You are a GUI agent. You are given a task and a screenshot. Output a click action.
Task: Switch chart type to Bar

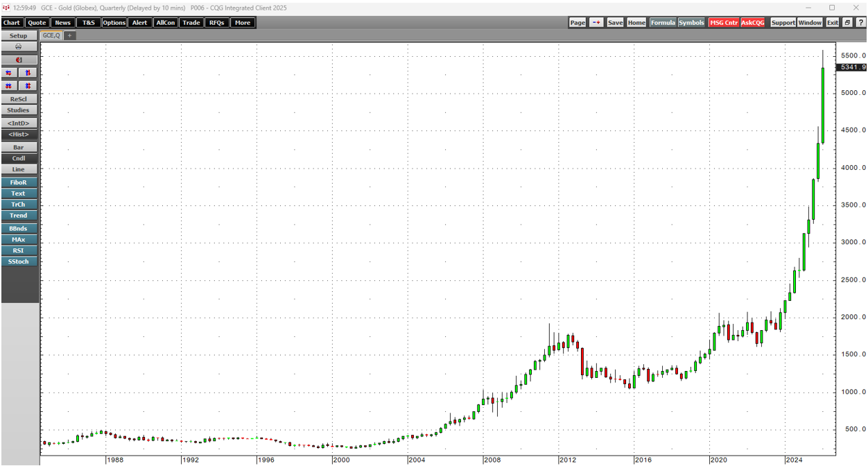[19, 148]
